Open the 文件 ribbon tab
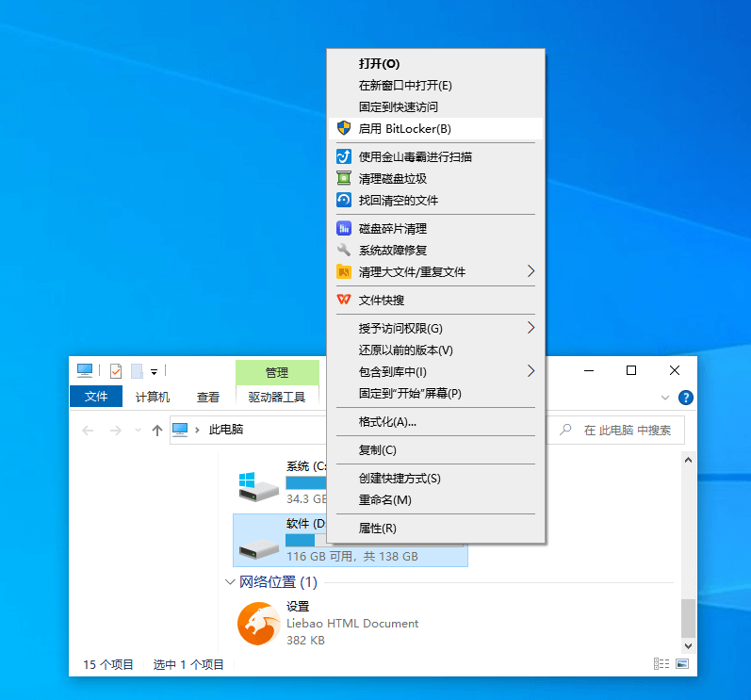 click(96, 397)
